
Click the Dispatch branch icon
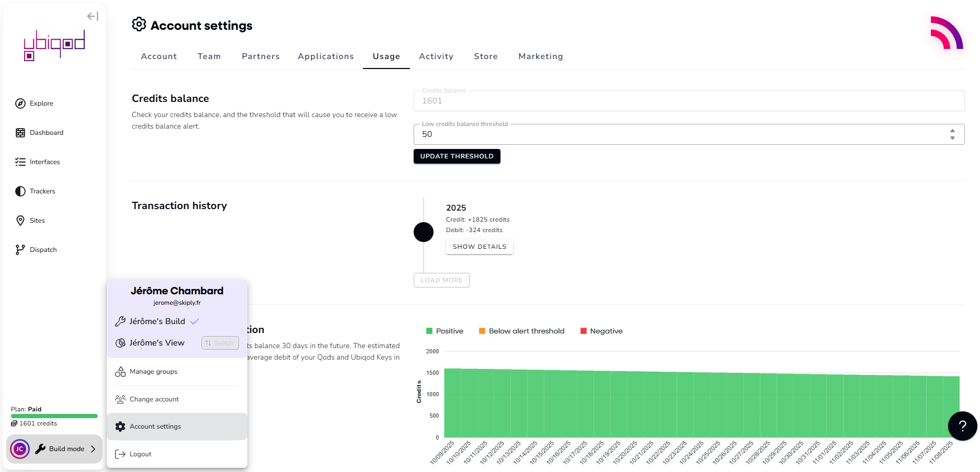coord(20,250)
